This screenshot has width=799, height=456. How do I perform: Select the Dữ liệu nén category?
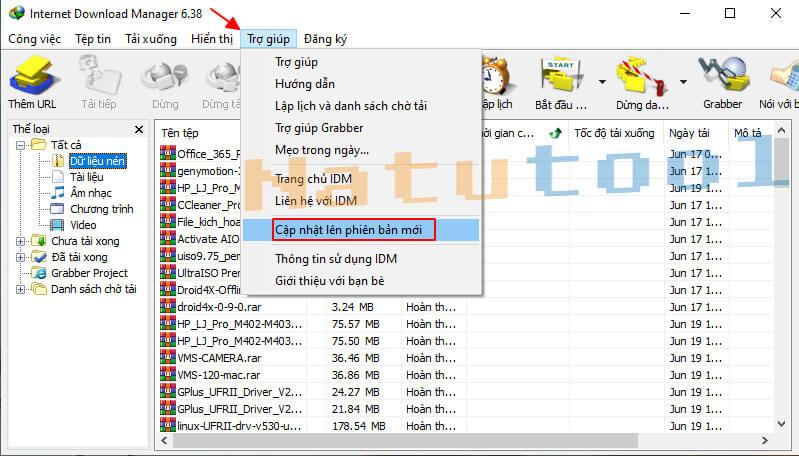click(97, 161)
